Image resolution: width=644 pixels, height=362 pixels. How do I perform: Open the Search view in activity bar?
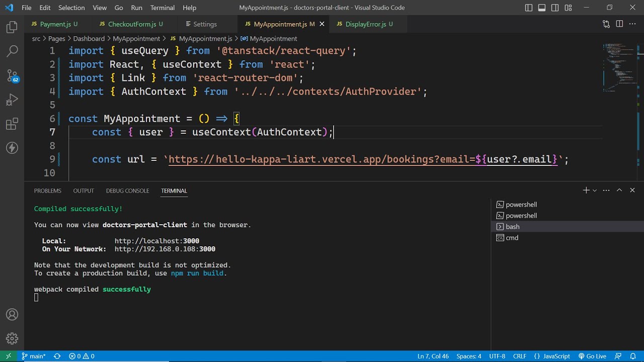point(12,51)
